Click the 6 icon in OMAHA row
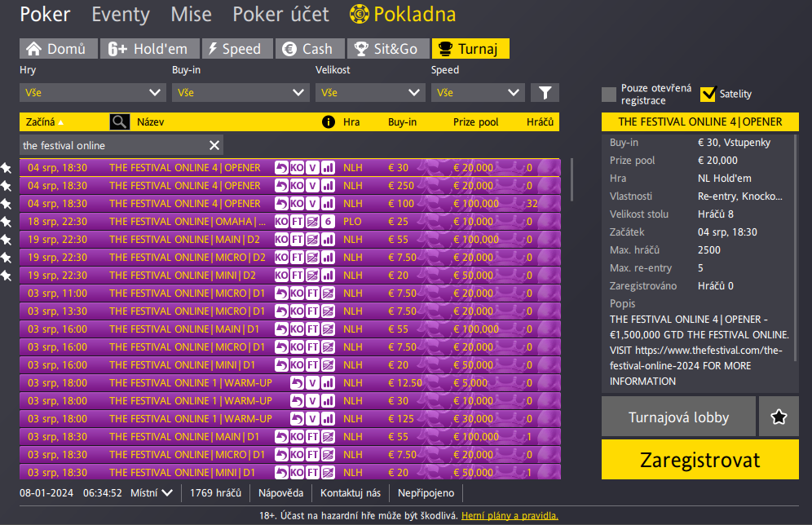 (x=328, y=222)
